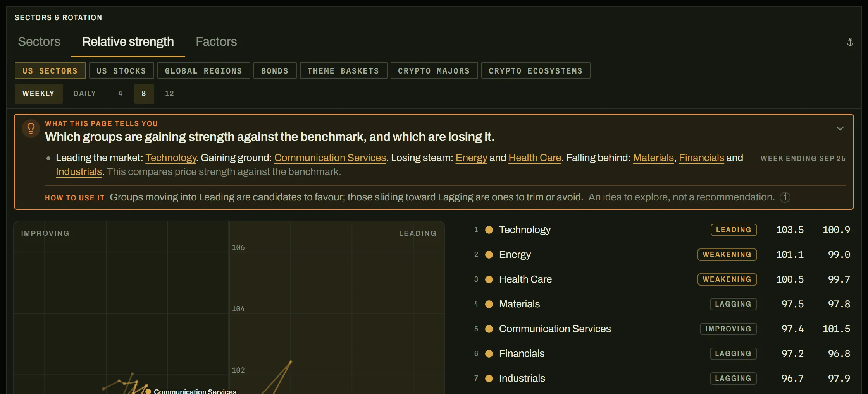
Task: Set the lookback period to 4
Action: 120,94
